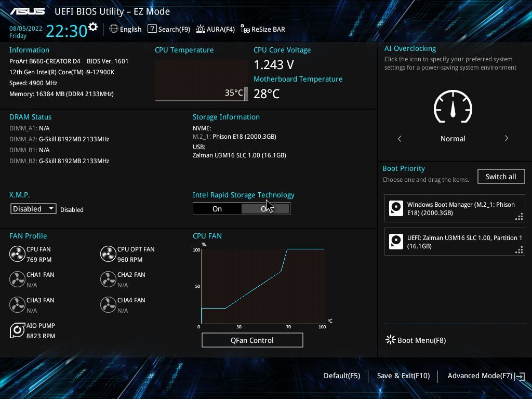Open QFan Control

[x=252, y=340]
